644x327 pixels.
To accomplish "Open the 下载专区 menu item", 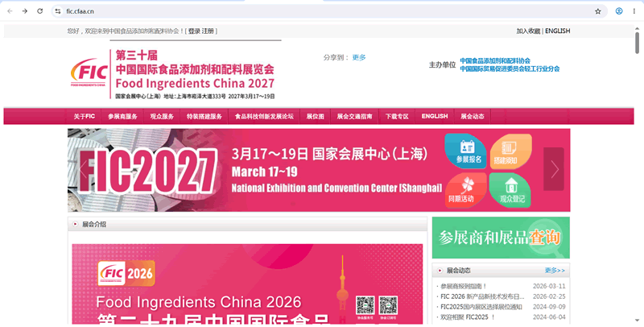I will (x=397, y=117).
